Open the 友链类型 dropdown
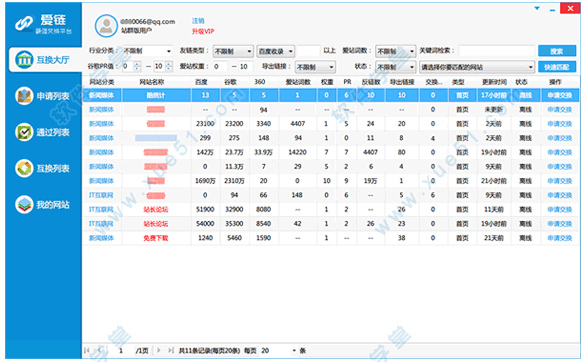 (233, 51)
